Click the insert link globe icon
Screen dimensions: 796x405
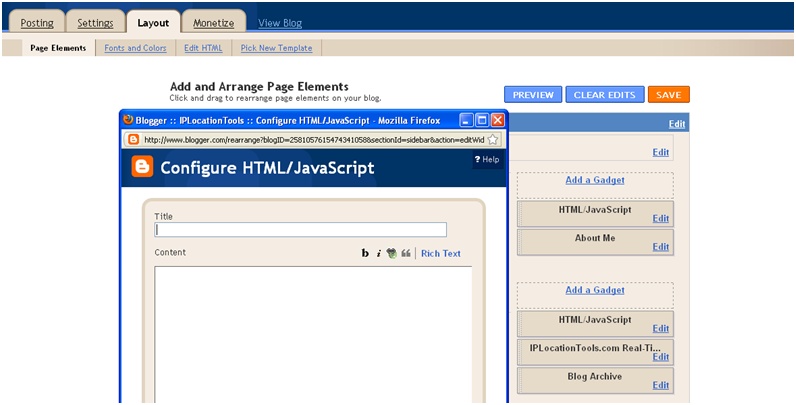[391, 253]
